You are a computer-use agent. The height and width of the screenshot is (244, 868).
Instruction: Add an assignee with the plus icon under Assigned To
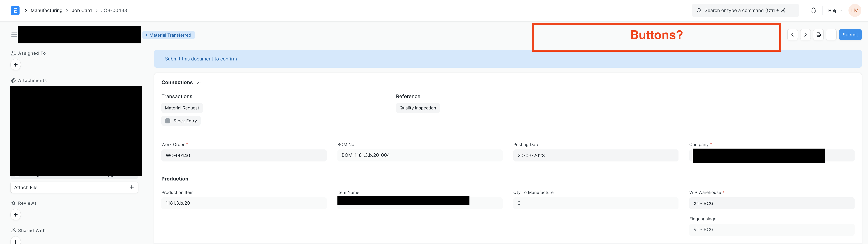pyautogui.click(x=16, y=64)
